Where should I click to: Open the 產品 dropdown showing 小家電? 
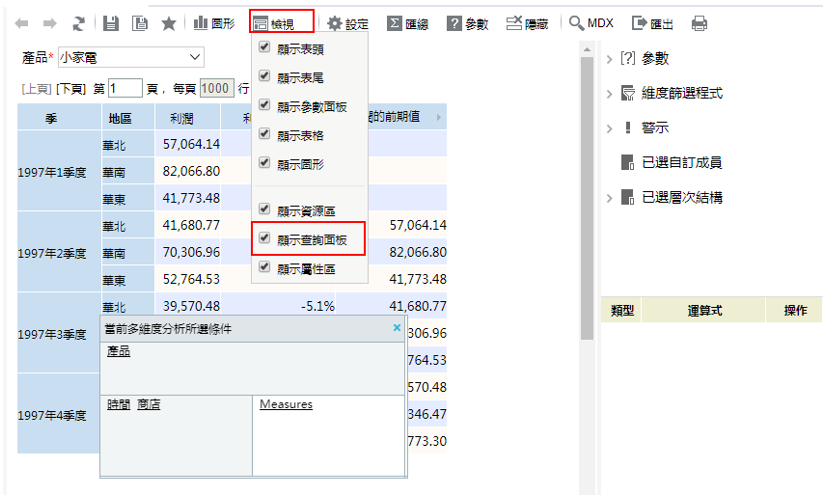(x=131, y=57)
